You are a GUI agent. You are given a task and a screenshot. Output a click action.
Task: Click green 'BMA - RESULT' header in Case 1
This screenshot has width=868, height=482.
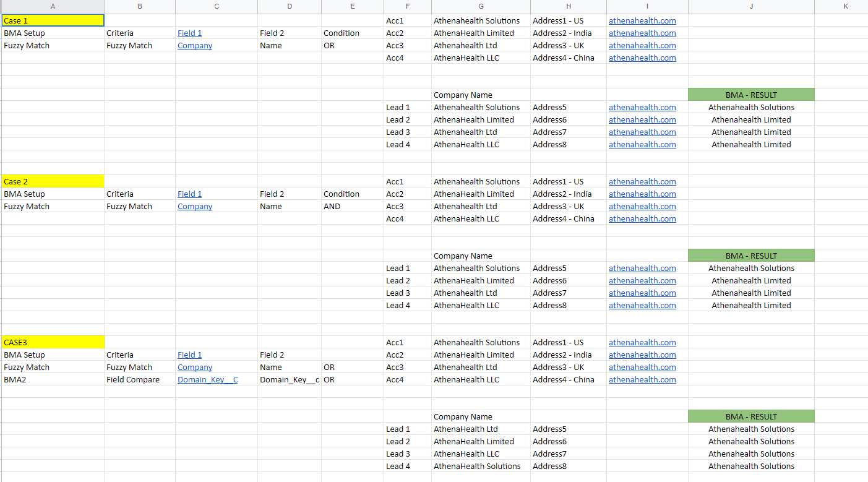[751, 95]
